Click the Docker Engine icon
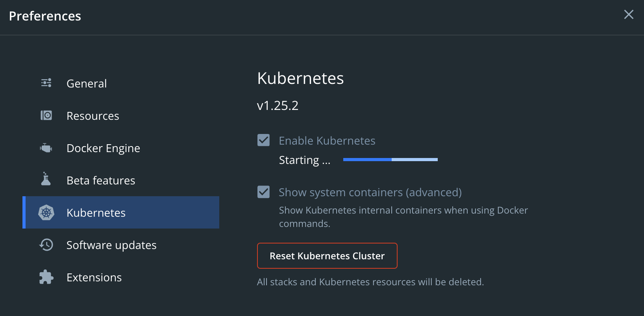The width and height of the screenshot is (644, 316). coord(46,148)
